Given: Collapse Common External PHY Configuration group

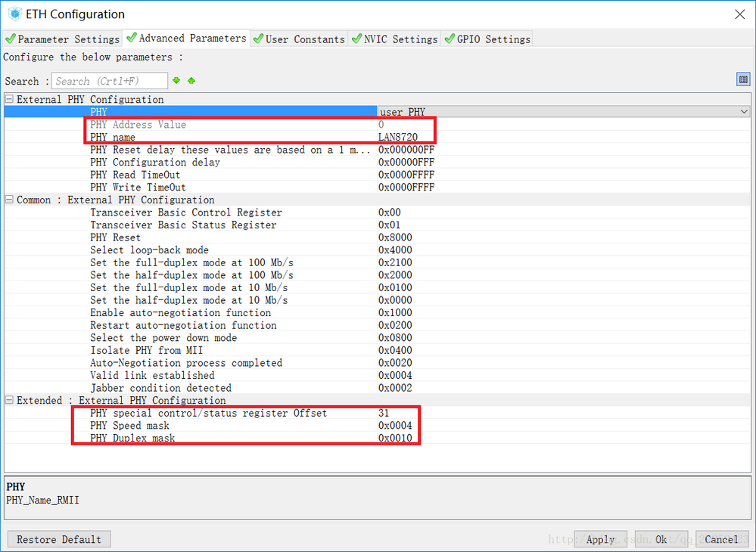Looking at the screenshot, I should point(9,200).
